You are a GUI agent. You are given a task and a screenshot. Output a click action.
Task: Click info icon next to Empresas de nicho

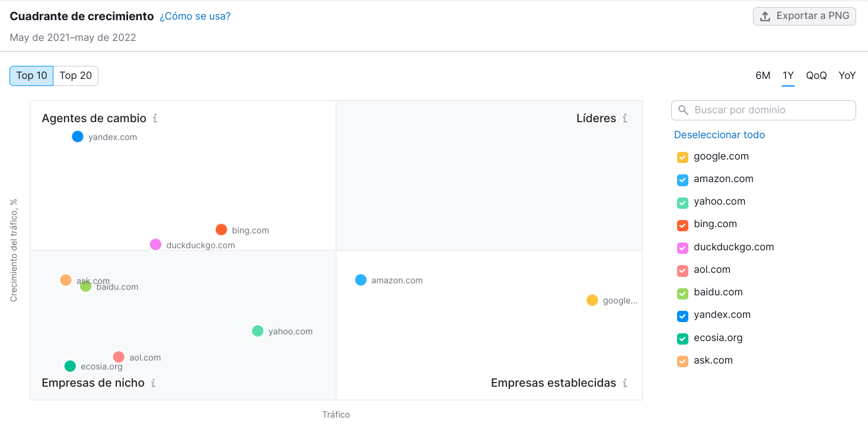tap(153, 383)
